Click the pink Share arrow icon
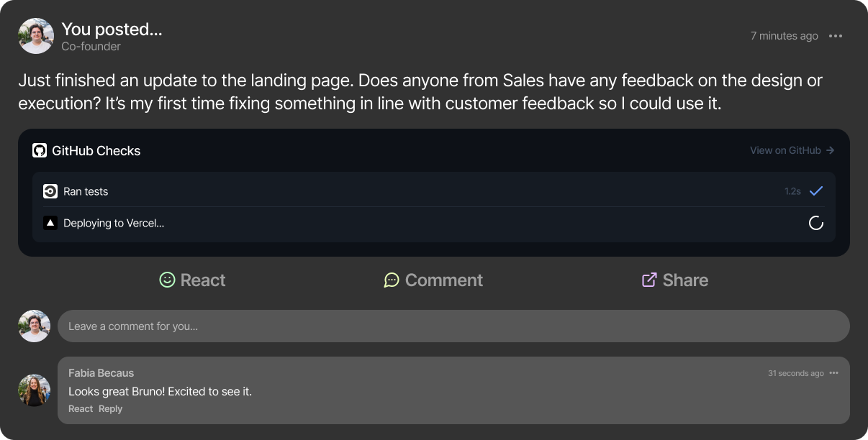 click(649, 280)
